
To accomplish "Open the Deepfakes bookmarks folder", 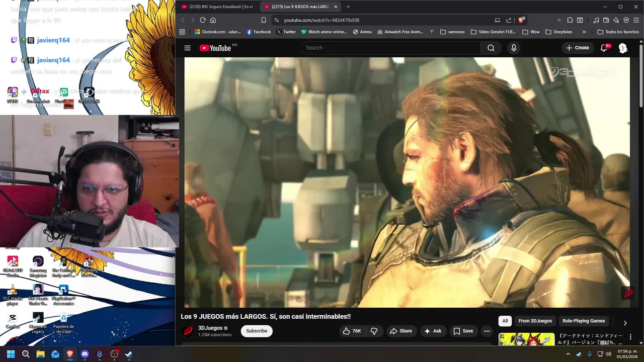I will point(559,32).
